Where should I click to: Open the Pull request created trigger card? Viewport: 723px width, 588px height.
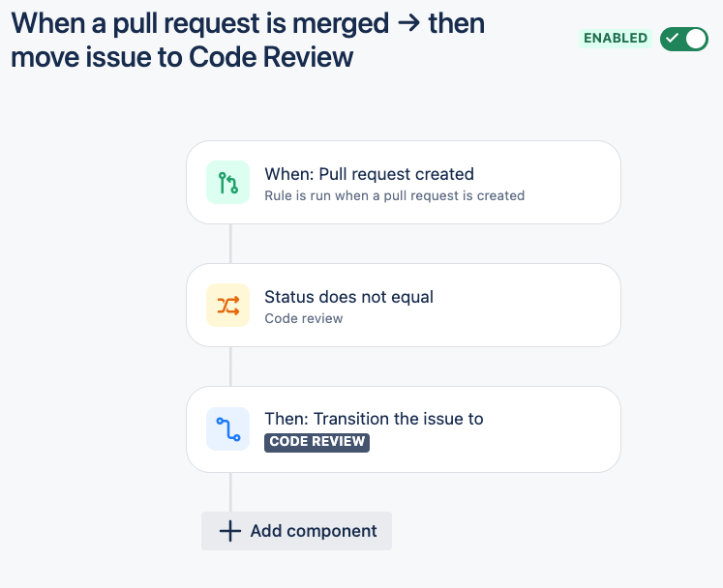403,183
